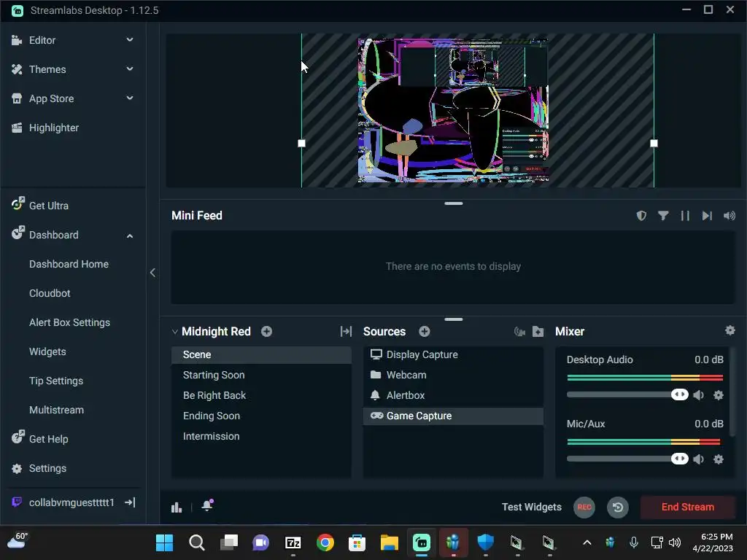Select the Game Capture source
747x560 pixels.
pos(453,416)
